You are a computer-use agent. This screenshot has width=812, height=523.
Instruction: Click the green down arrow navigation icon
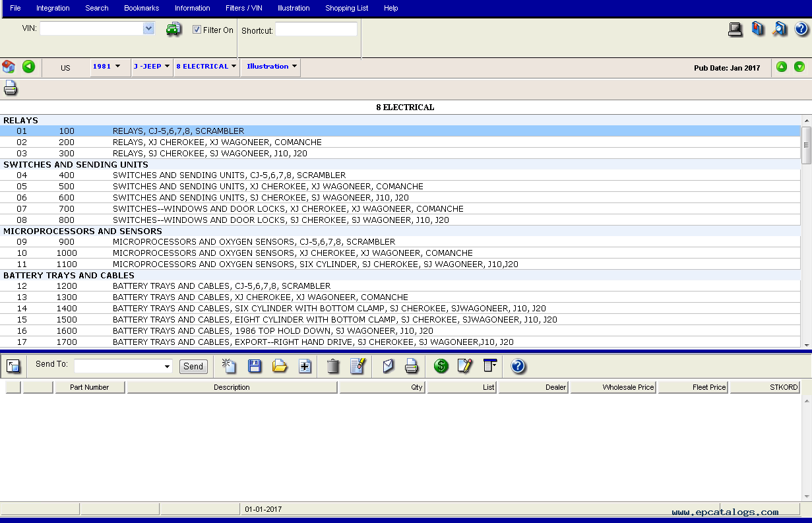799,67
